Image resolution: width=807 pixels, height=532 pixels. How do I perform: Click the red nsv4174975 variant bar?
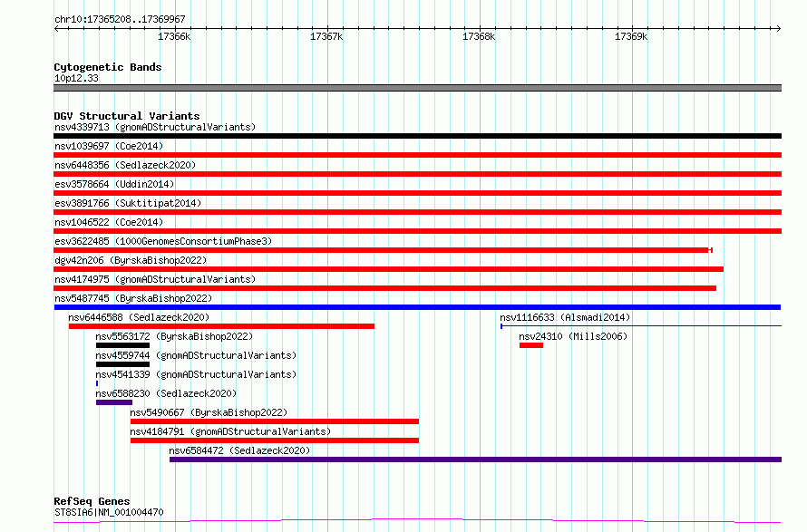coord(385,288)
